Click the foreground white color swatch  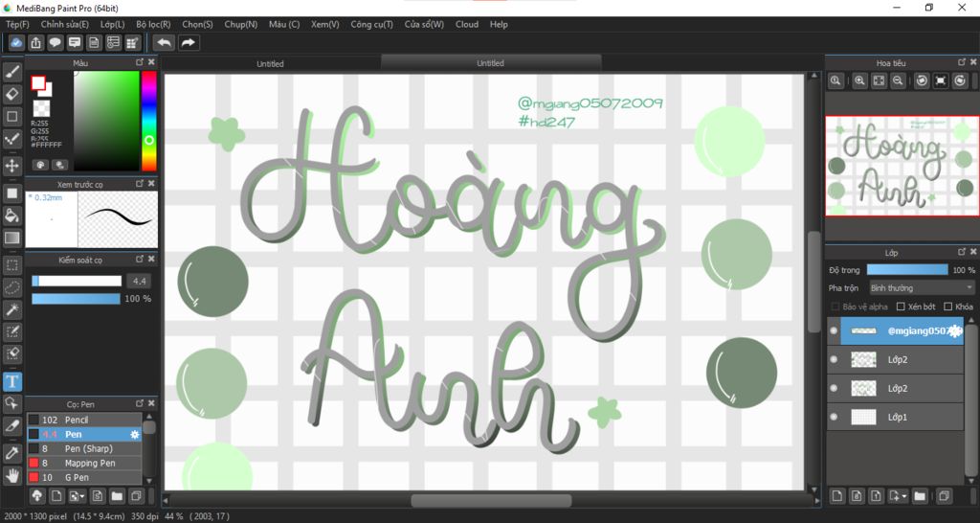(x=38, y=82)
